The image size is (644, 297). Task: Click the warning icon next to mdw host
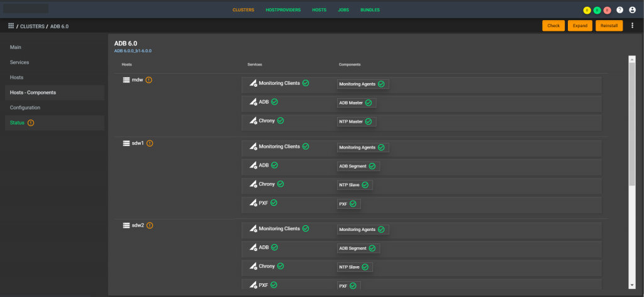149,80
